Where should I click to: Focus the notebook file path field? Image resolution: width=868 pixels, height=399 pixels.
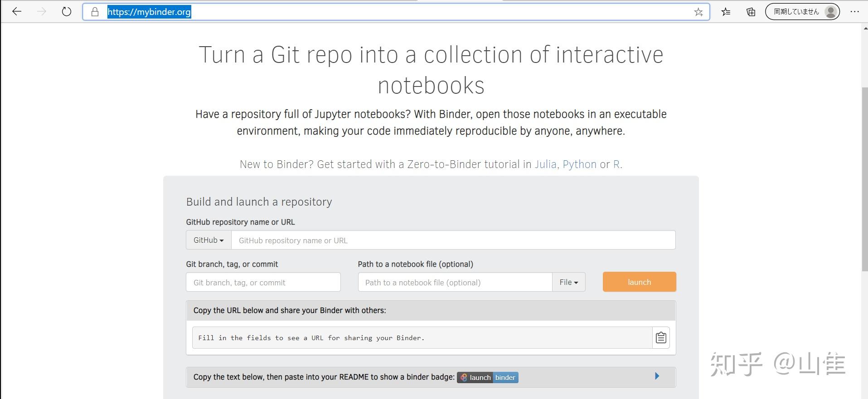click(x=455, y=282)
